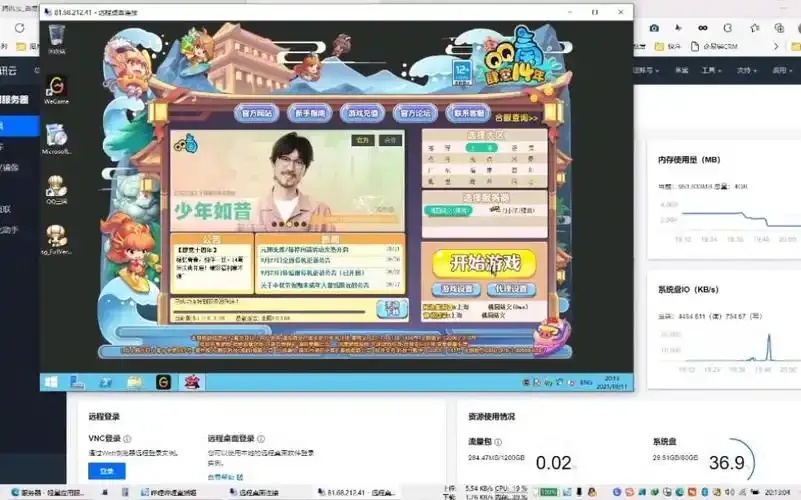Click the green 100% indicator in host taskbar
Image resolution: width=801 pixels, height=500 pixels.
coord(549,492)
